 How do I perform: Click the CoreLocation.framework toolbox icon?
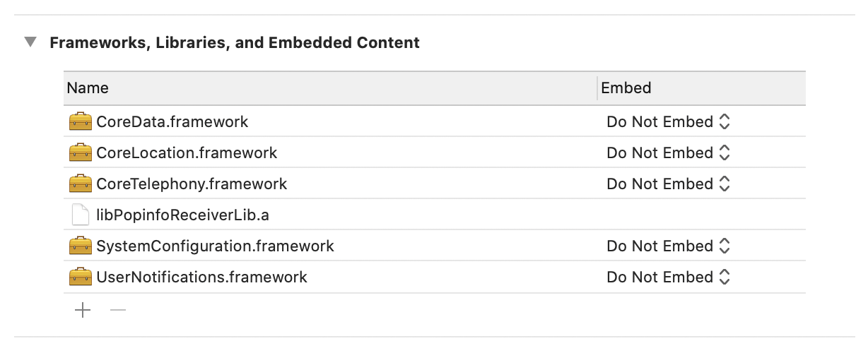tap(81, 152)
